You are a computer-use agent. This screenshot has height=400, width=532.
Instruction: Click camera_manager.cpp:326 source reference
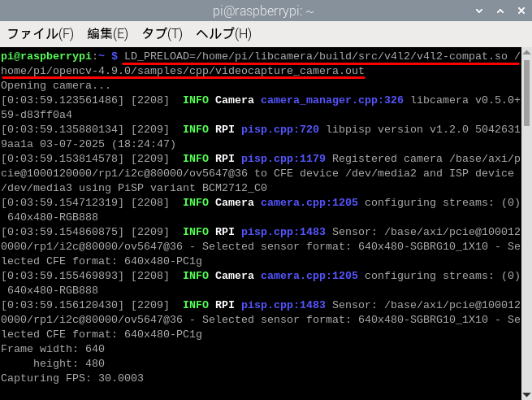click(x=332, y=100)
